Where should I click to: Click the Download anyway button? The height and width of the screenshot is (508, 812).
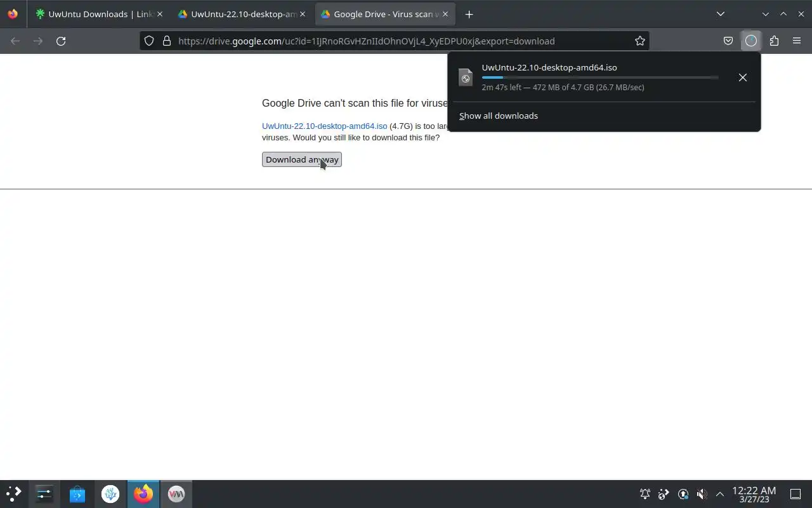[x=302, y=159]
